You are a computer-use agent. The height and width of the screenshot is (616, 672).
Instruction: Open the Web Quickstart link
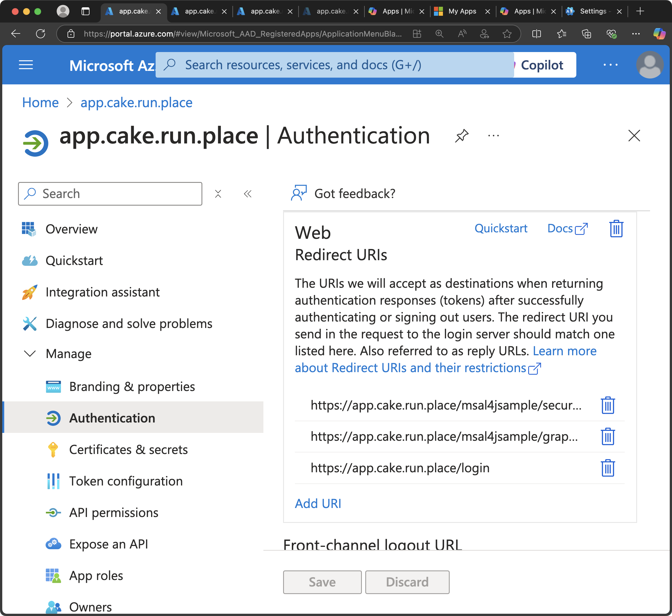501,228
